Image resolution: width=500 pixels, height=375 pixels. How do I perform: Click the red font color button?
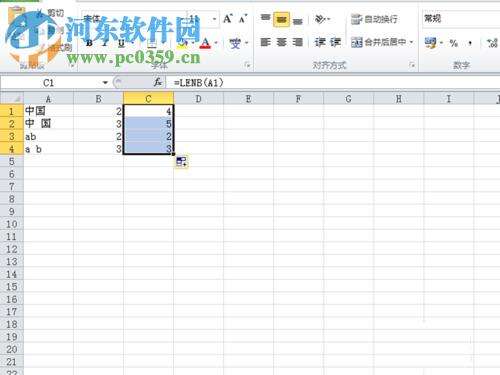tap(205, 43)
